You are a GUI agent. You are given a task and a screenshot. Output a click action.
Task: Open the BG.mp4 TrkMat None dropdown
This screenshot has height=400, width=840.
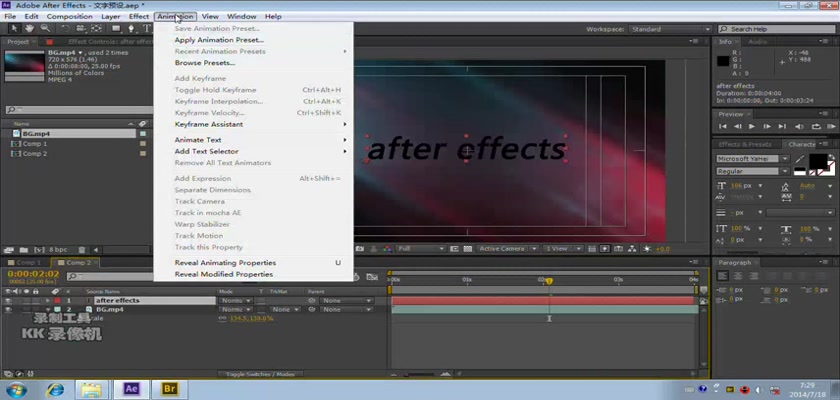click(284, 310)
